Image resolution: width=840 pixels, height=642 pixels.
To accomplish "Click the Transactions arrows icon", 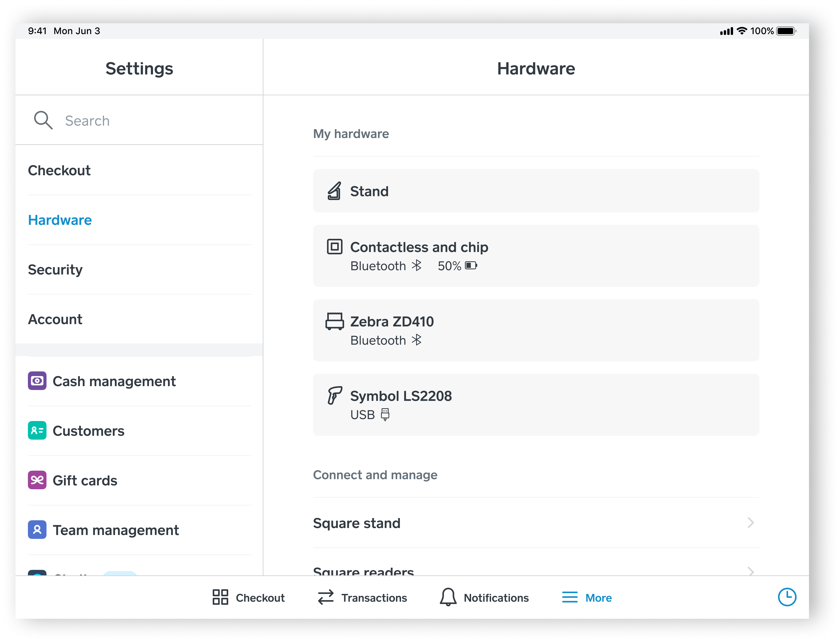I will click(326, 597).
